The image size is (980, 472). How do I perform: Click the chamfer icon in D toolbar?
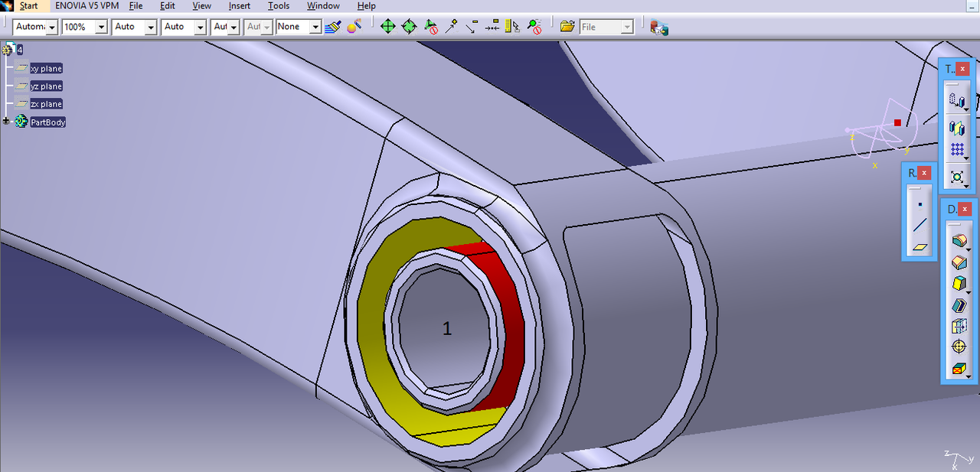(x=959, y=262)
